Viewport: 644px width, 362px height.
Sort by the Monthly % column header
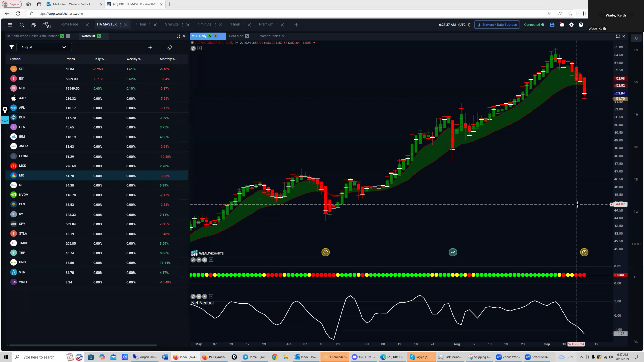pos(168,59)
